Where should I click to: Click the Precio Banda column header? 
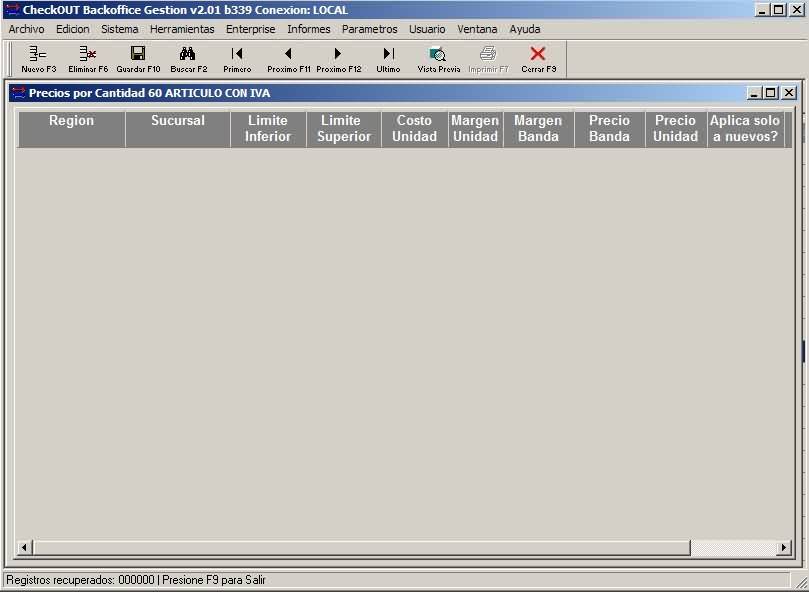(610, 129)
